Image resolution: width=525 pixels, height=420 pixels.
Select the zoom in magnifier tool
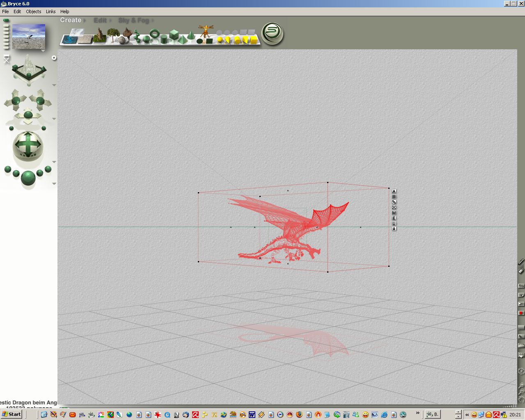(x=521, y=385)
